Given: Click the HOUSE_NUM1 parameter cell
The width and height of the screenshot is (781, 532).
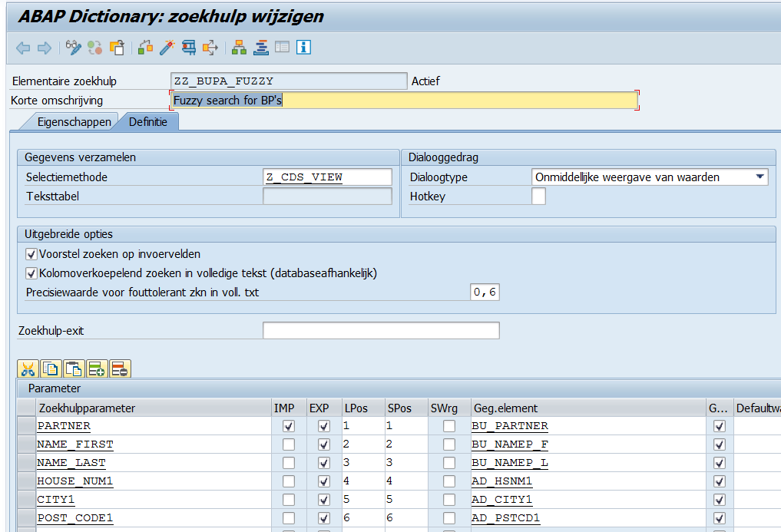Looking at the screenshot, I should point(154,481).
